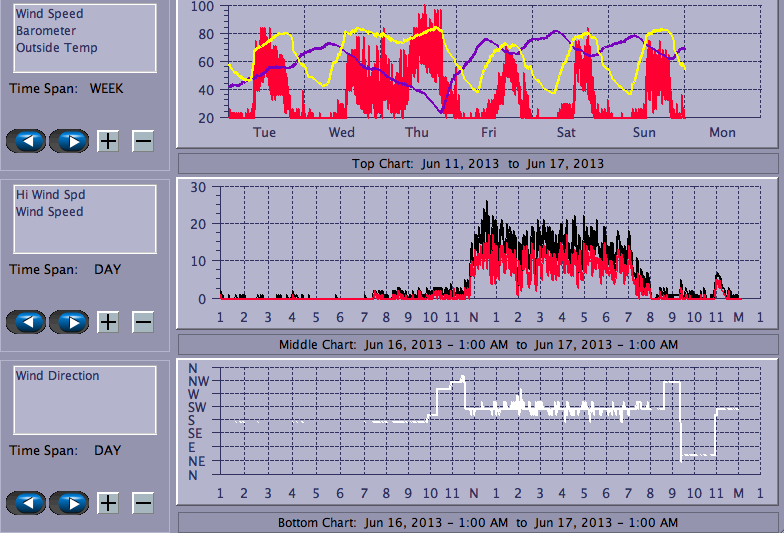Select Wind Direction in the bottom list
784x533 pixels.
click(x=57, y=376)
